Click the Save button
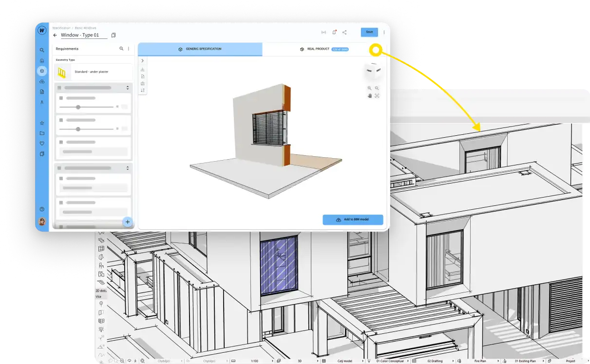Image resolution: width=590 pixels, height=364 pixels. (x=369, y=32)
